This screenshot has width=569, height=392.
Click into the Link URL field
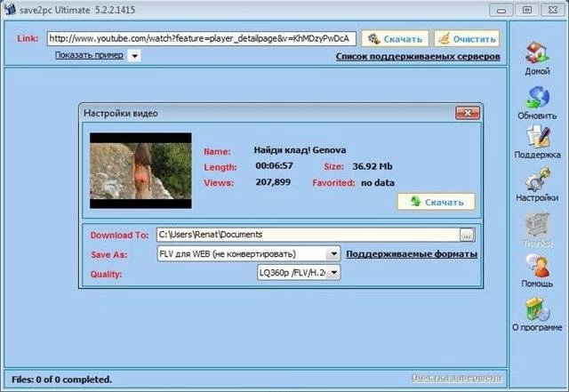202,38
